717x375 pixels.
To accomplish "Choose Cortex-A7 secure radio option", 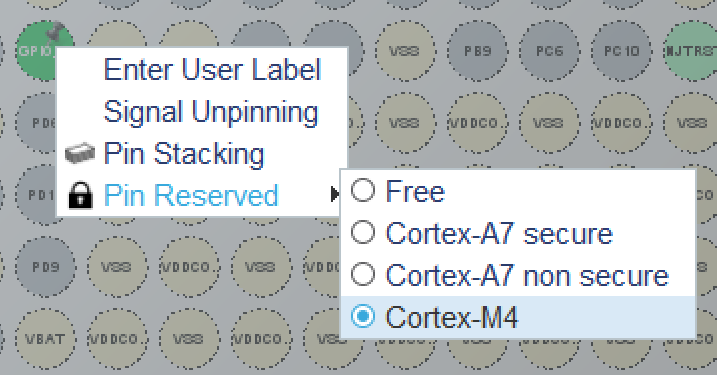I will point(363,233).
